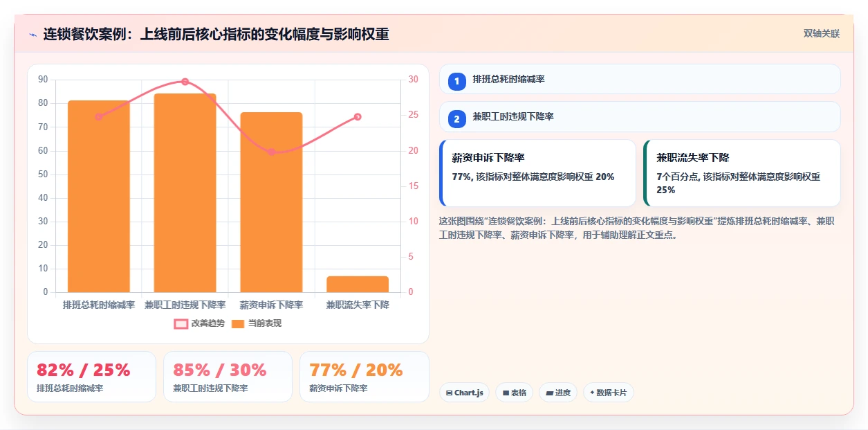Screen dimensions: 868x430
Task: Click the 双轴关联 label in header
Action: coord(822,34)
